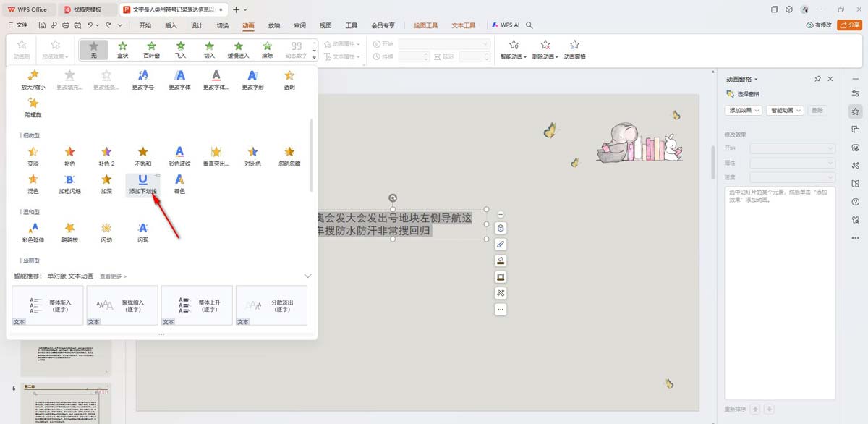Apply the 擦除 (Wipe) animation effect
Image resolution: width=868 pixels, height=424 pixels.
coord(267,49)
